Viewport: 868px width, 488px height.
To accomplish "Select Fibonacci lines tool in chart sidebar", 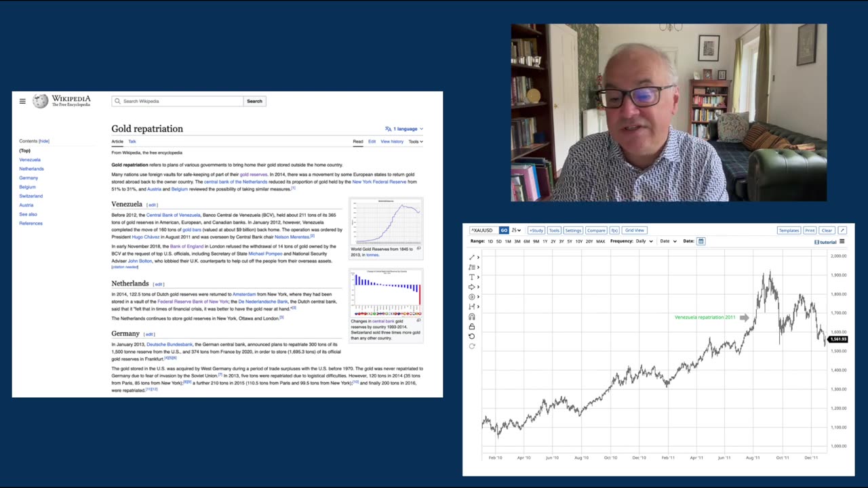I will coord(472,267).
